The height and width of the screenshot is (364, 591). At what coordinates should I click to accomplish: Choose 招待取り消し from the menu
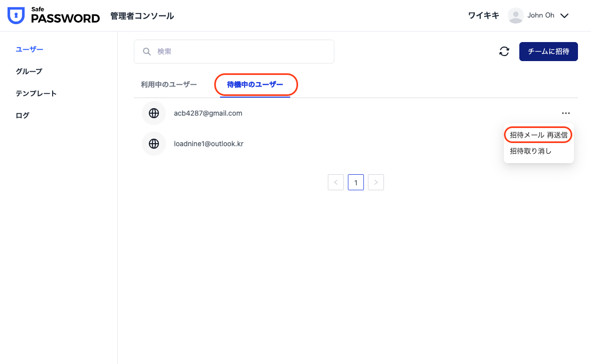(530, 151)
